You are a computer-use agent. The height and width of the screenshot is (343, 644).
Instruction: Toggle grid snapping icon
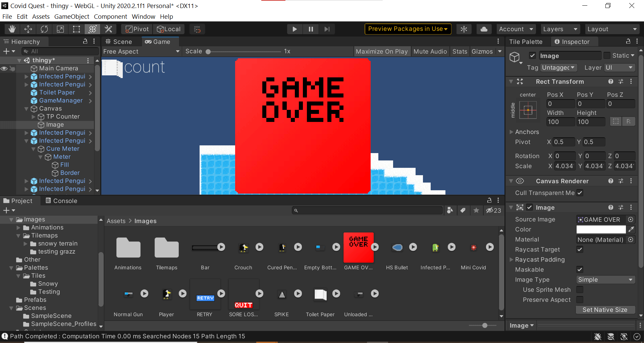point(197,29)
